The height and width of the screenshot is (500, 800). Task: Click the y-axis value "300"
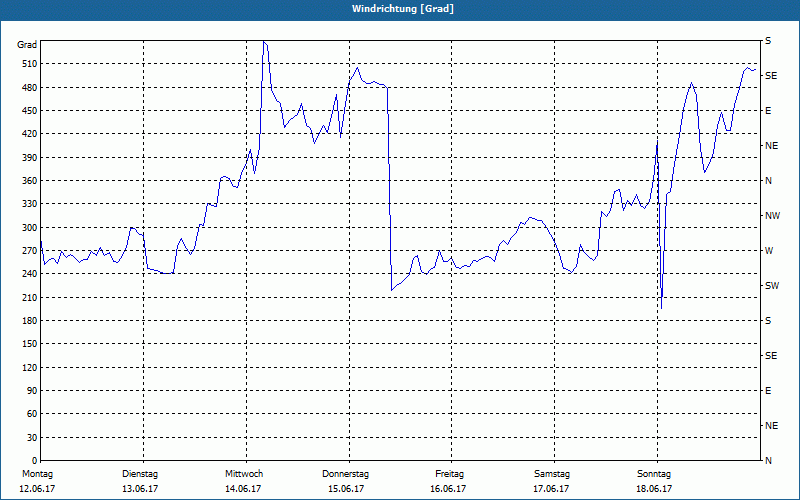click(30, 228)
